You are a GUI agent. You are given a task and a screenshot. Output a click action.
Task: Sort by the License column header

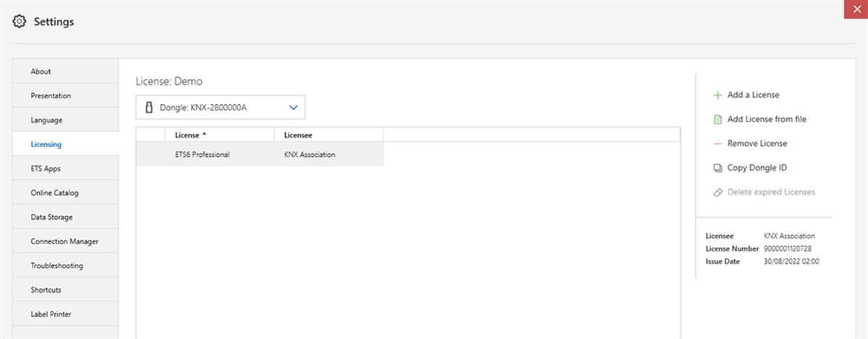coord(220,135)
